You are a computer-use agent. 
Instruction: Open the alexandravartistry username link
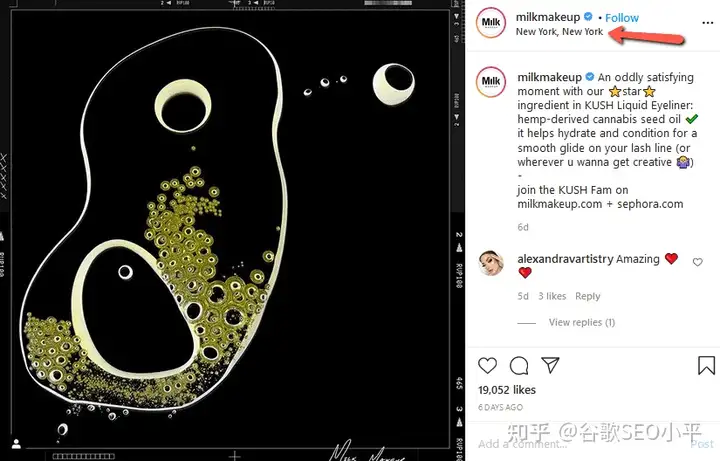tap(565, 259)
